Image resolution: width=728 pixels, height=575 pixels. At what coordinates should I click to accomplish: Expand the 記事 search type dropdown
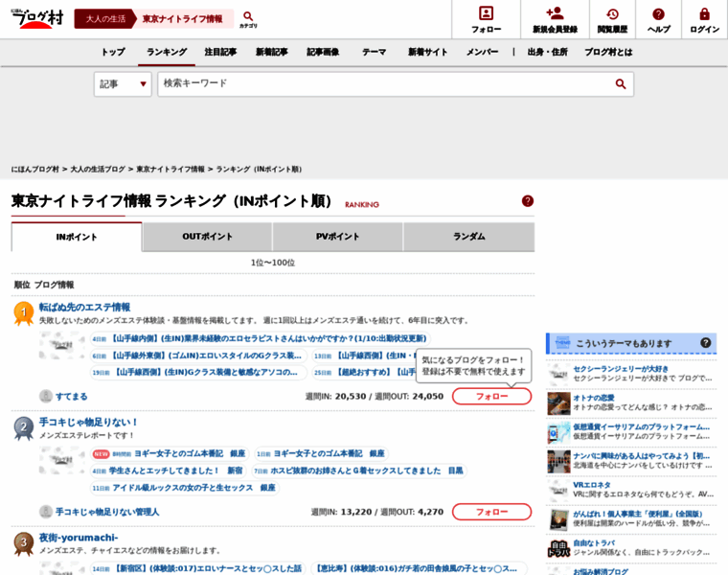pyautogui.click(x=123, y=84)
